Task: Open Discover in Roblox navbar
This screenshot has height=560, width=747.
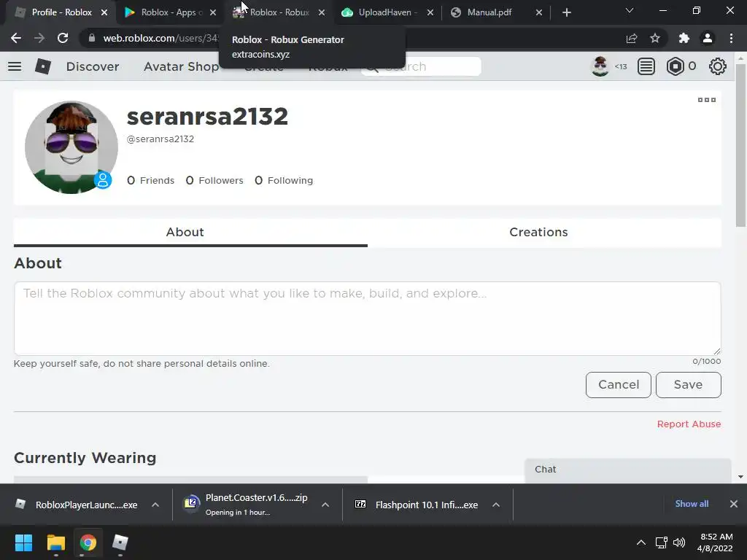Action: tap(93, 66)
